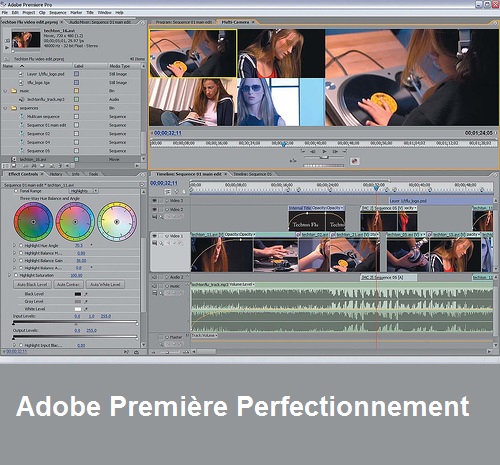Pick black level with its eyedropper
Viewport: 500px width, 465px height.
[86, 294]
